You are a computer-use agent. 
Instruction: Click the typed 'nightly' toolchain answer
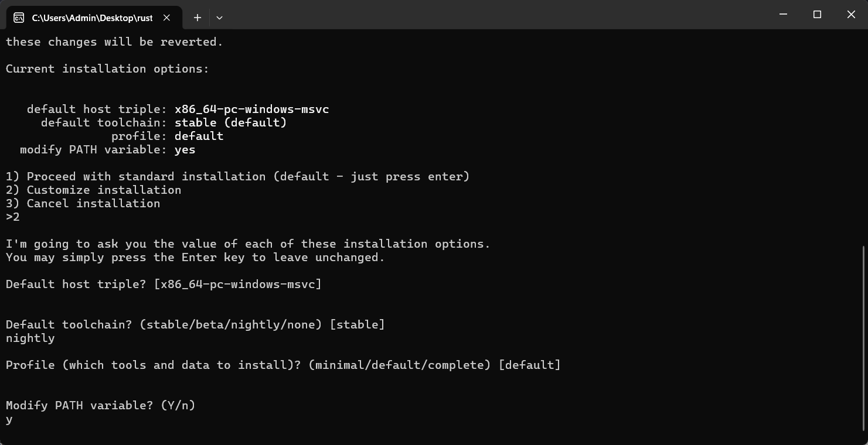point(30,338)
